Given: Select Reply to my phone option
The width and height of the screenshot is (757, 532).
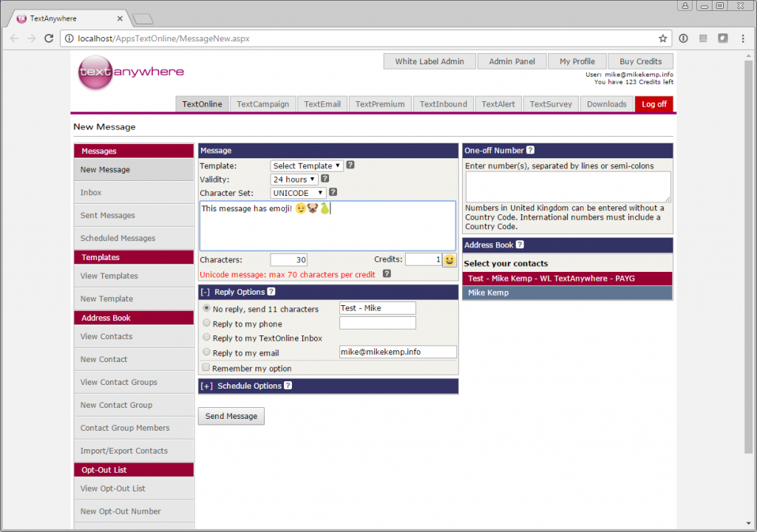Looking at the screenshot, I should [207, 323].
